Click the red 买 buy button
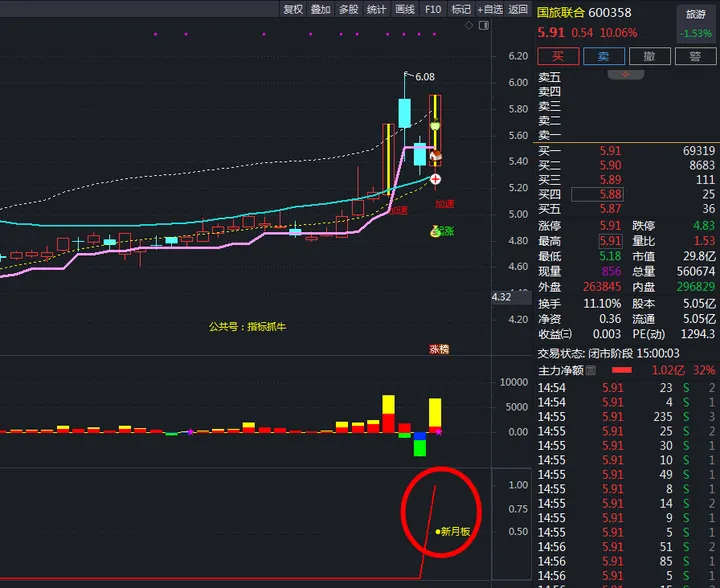 point(558,56)
